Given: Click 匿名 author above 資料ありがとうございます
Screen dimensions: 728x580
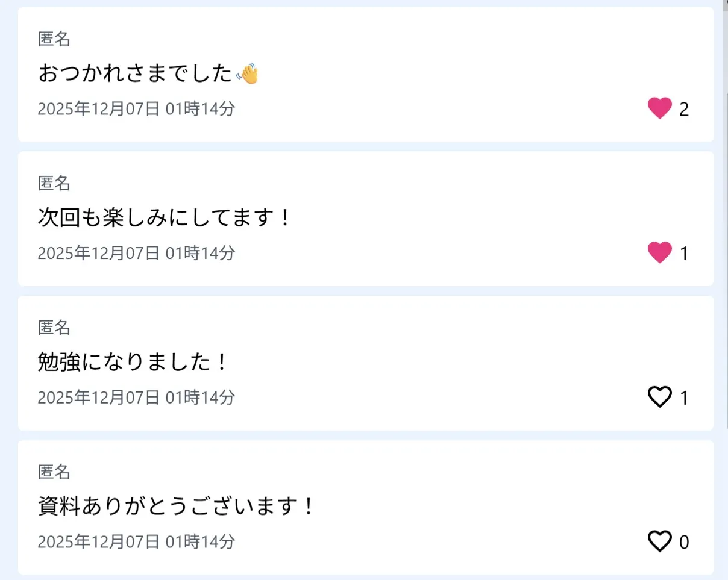Looking at the screenshot, I should [54, 472].
